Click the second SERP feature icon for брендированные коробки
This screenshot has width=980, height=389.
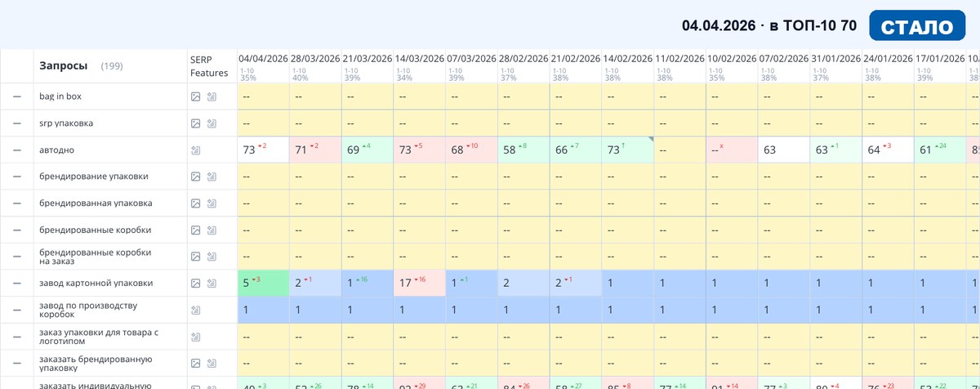[212, 230]
